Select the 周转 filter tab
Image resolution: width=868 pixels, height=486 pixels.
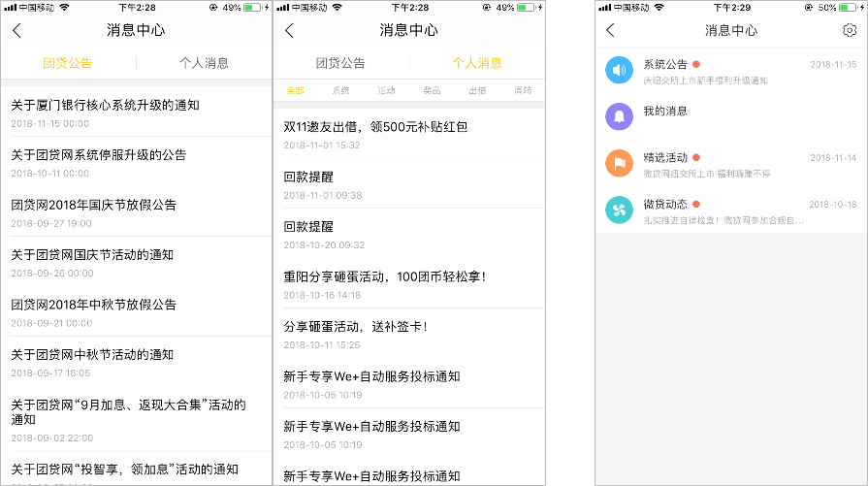click(x=523, y=90)
